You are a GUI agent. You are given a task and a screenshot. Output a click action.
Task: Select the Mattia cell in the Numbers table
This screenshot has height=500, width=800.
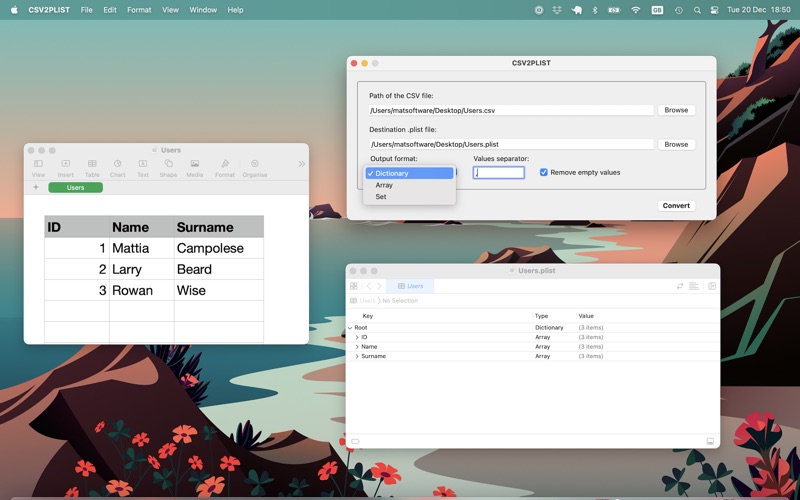click(x=141, y=248)
